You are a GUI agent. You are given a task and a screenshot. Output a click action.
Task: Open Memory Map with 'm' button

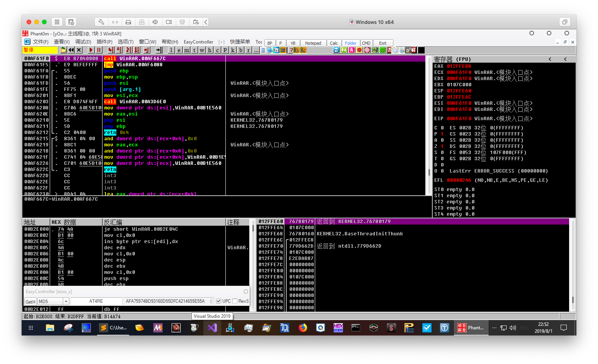coord(186,50)
